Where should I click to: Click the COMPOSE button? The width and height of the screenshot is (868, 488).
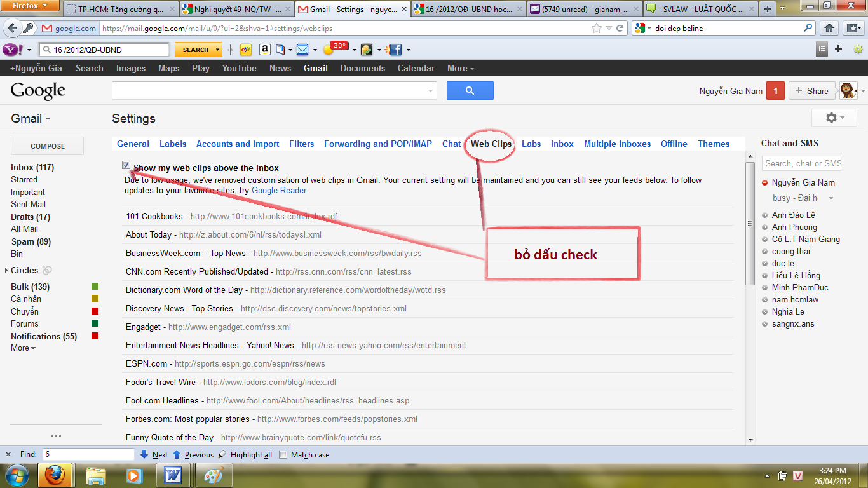pyautogui.click(x=48, y=146)
